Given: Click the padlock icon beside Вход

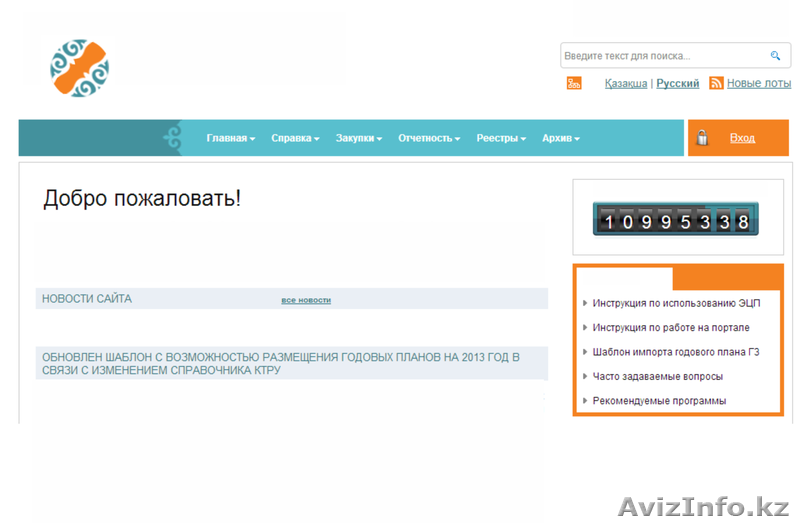Looking at the screenshot, I should coord(703,138).
